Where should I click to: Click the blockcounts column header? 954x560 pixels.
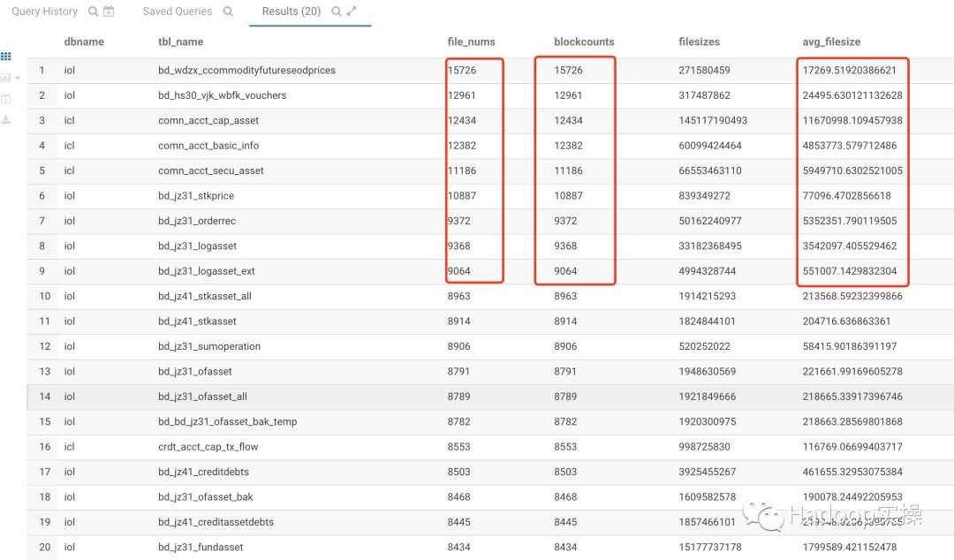point(584,42)
